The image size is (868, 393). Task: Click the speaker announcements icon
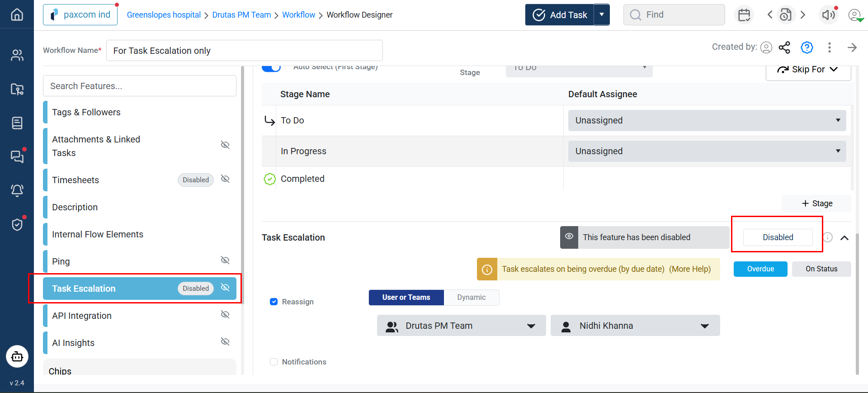[828, 15]
